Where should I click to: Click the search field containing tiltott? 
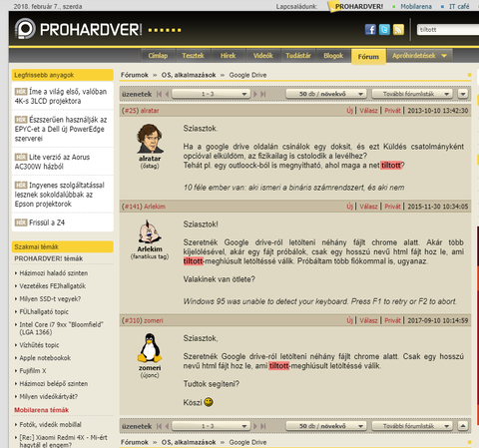point(448,30)
